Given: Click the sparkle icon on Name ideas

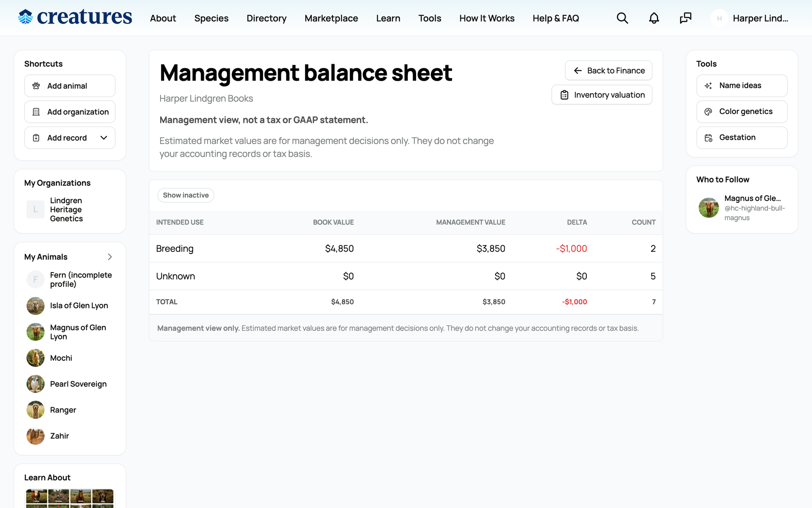Looking at the screenshot, I should [708, 86].
